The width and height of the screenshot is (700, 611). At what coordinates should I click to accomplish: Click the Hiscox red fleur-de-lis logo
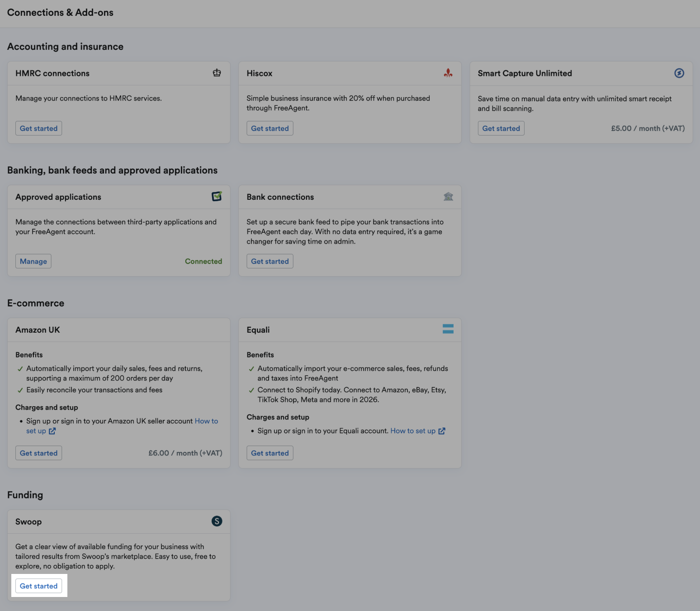[x=448, y=73]
